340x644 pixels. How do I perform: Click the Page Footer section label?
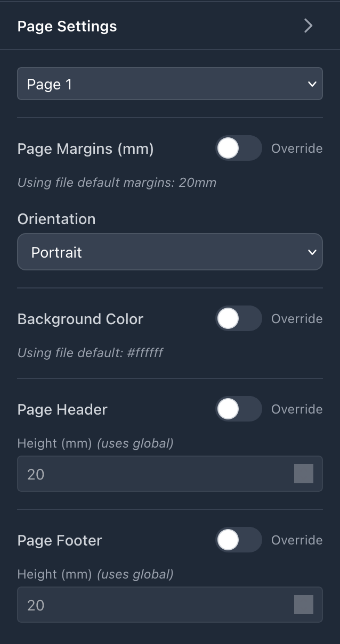(59, 540)
